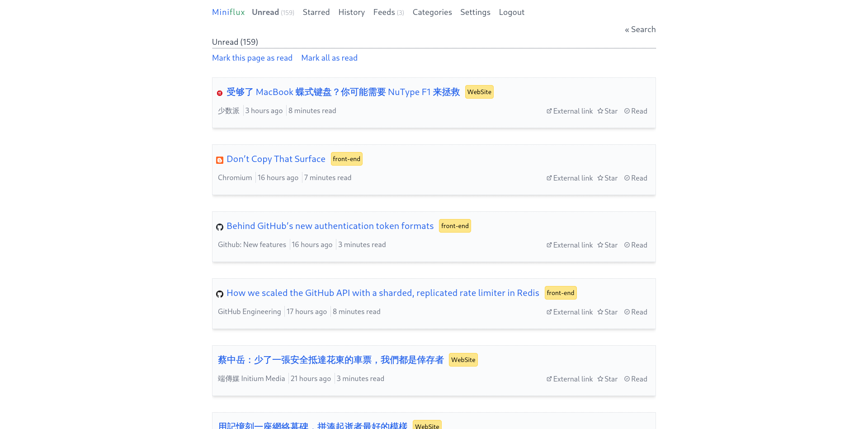Open the Miniflux home logo link
The image size is (868, 429).
click(228, 12)
